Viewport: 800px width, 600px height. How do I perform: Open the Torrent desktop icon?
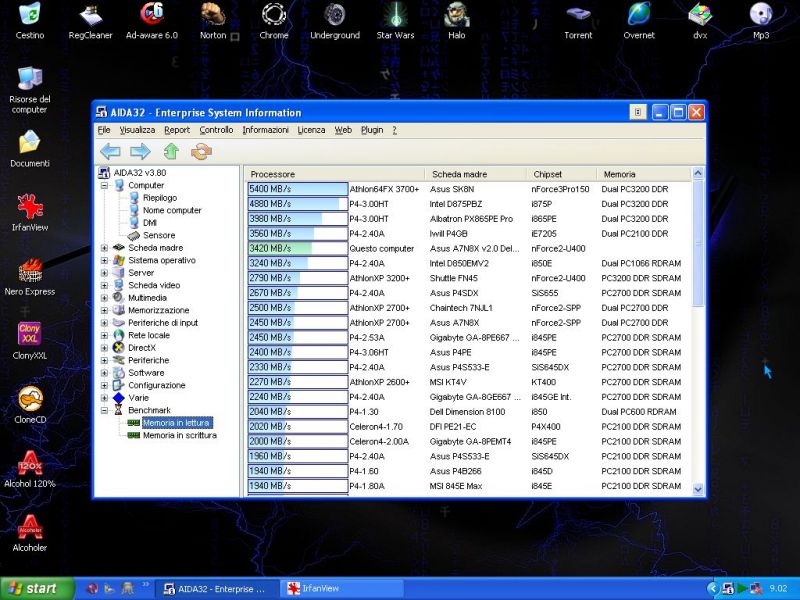(578, 21)
